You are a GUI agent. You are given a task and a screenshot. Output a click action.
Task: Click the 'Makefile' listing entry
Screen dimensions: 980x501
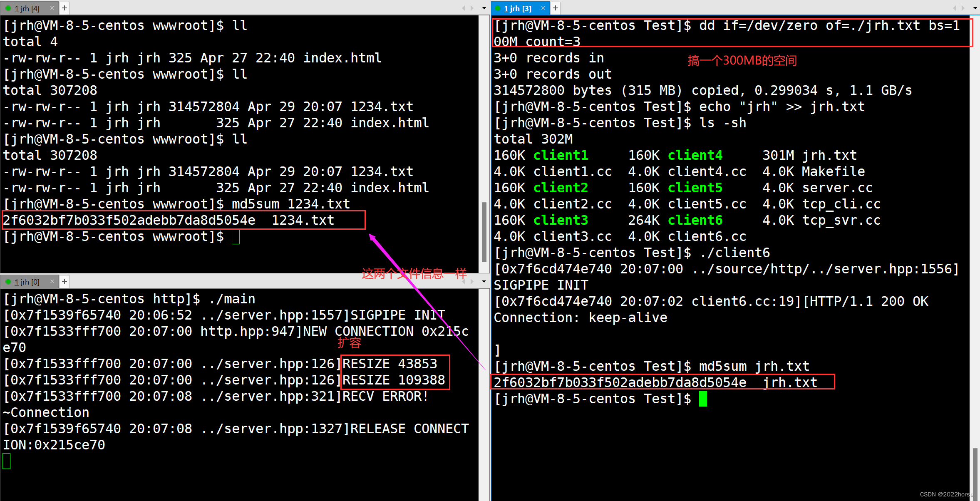coord(834,171)
